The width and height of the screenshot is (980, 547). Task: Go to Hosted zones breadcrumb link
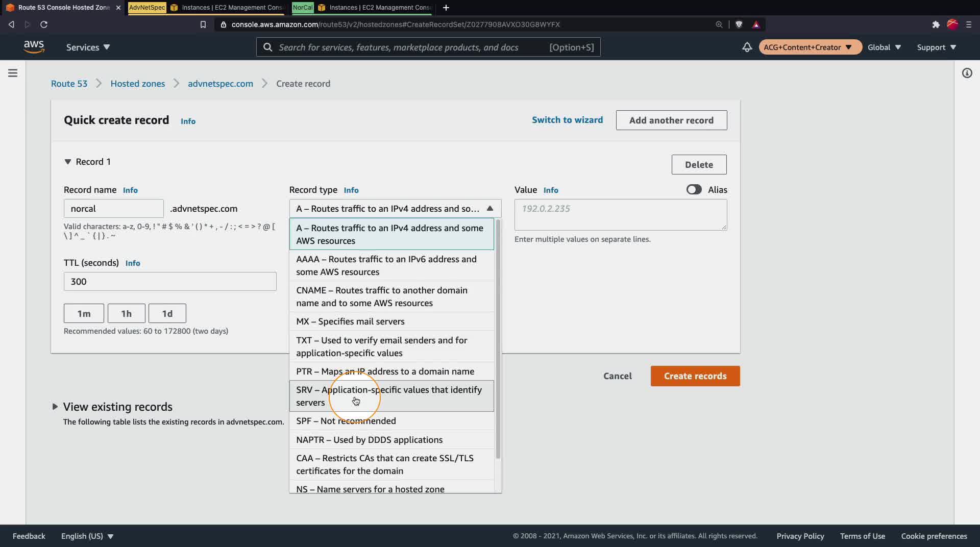(138, 84)
